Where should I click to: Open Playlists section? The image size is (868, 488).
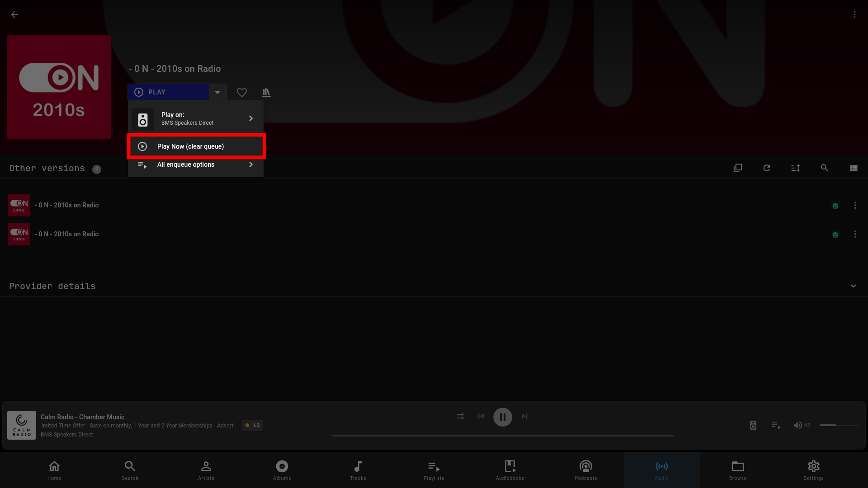tap(434, 470)
